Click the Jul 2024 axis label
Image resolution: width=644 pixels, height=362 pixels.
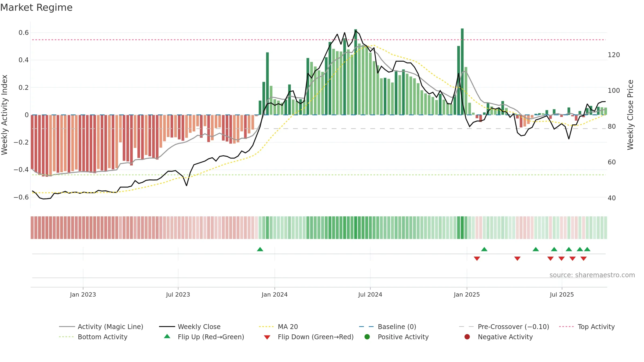click(x=370, y=295)
